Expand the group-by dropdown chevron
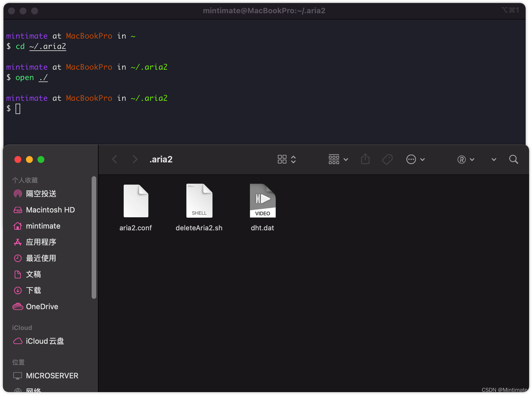532x395 pixels. pyautogui.click(x=346, y=159)
